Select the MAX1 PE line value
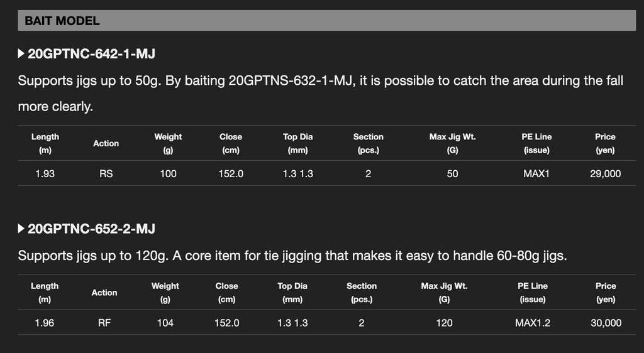 tap(536, 174)
